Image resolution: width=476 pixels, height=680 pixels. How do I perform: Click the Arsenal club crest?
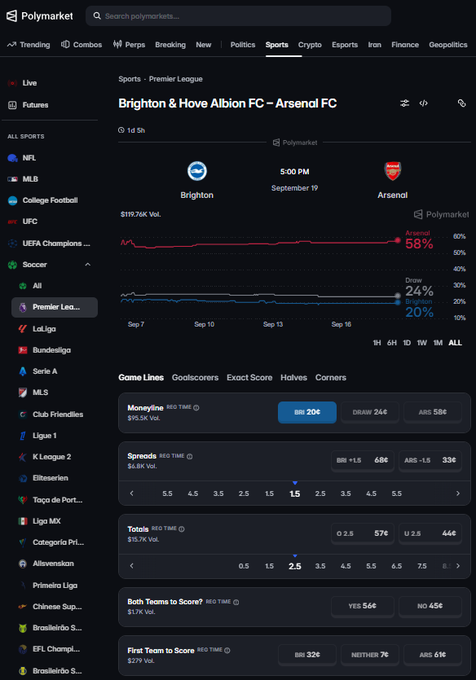[x=393, y=171]
